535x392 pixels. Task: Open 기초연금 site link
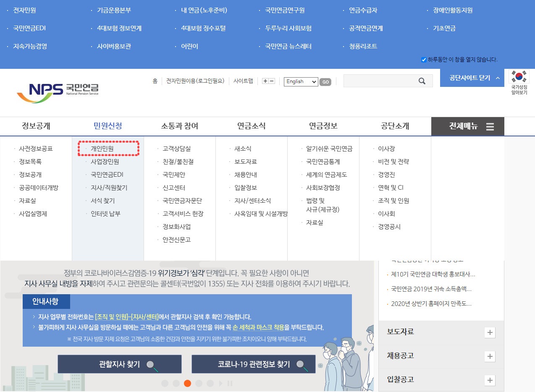pyautogui.click(x=444, y=28)
